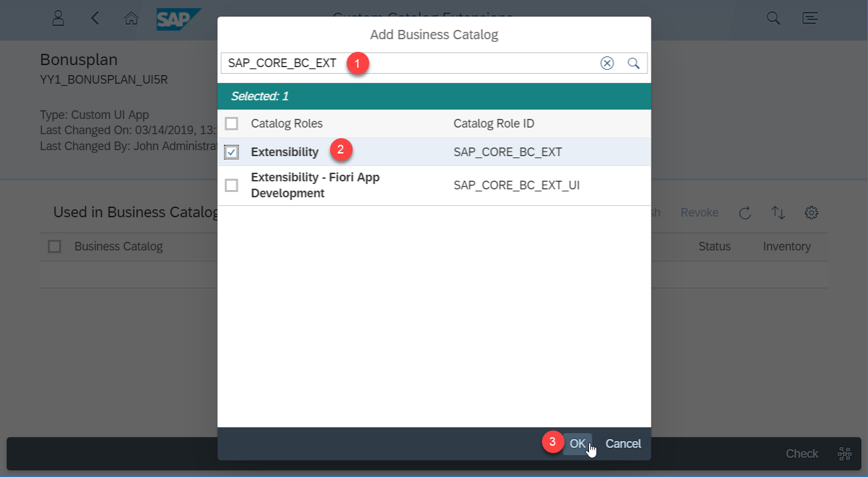Click Extensibility - Fiori App Development name
The image size is (868, 477).
point(315,185)
